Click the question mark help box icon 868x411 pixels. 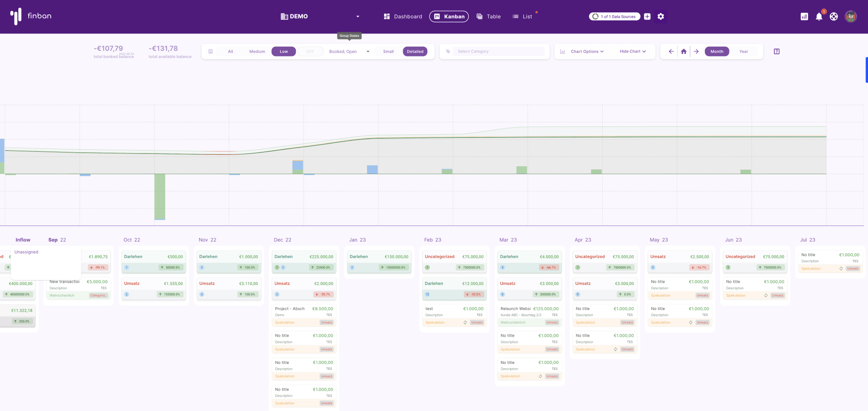pyautogui.click(x=776, y=51)
